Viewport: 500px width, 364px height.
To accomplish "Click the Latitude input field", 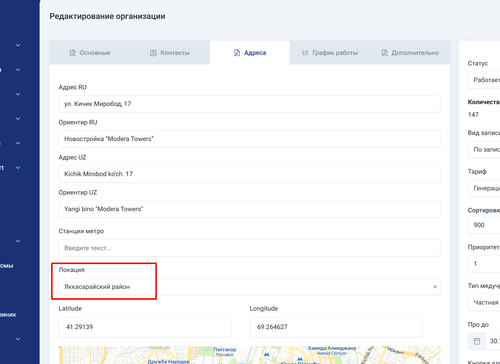I will [145, 327].
